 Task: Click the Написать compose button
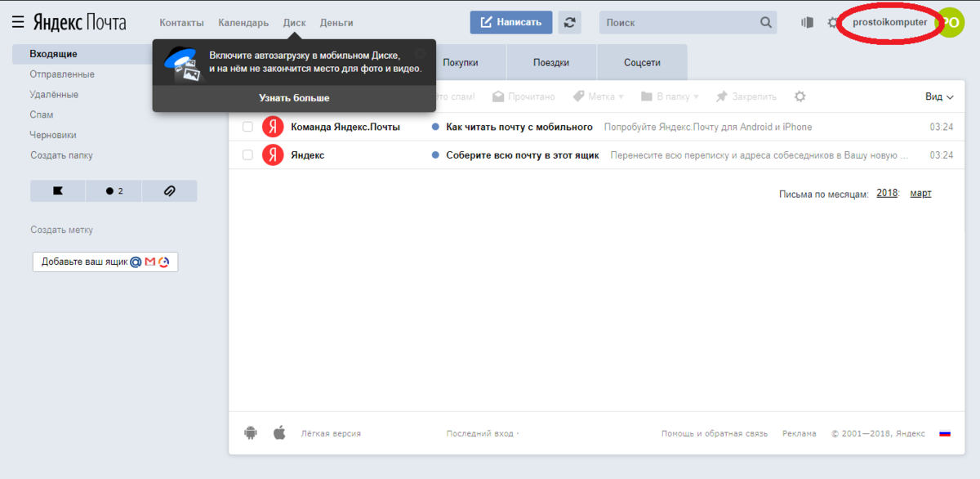point(511,22)
